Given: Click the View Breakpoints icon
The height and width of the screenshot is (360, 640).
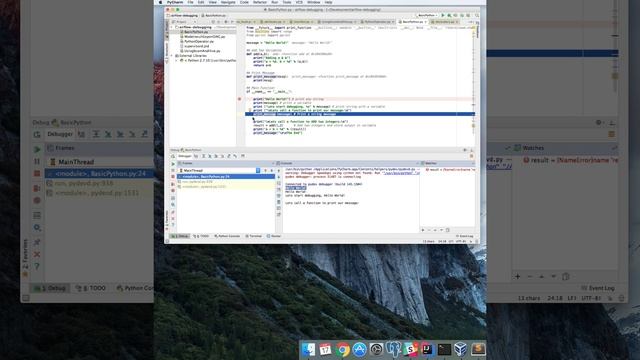Looking at the screenshot, I should click(173, 184).
